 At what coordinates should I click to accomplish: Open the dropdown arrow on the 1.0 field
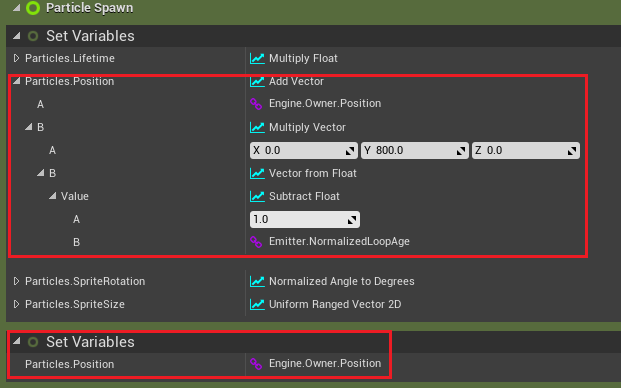[352, 220]
